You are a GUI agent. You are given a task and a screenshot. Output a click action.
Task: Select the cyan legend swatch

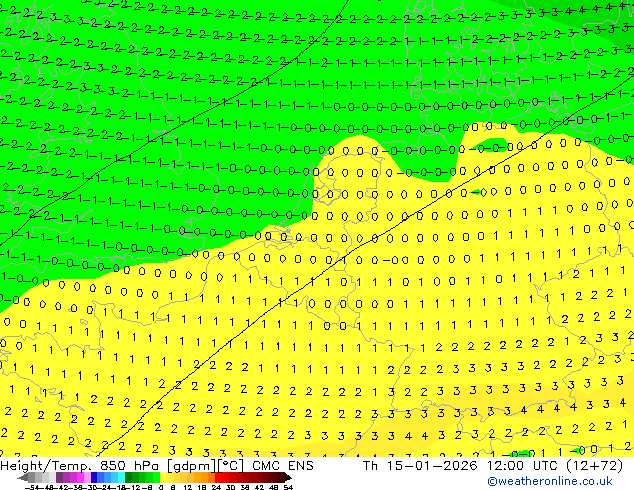point(121,477)
